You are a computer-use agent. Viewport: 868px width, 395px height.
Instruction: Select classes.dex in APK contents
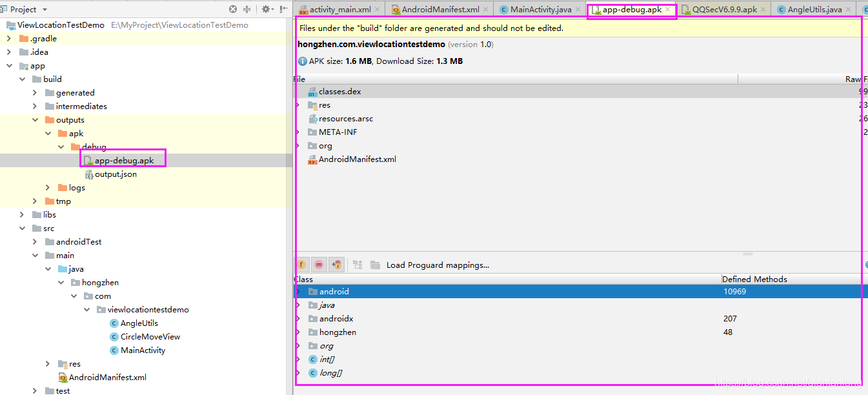(339, 92)
